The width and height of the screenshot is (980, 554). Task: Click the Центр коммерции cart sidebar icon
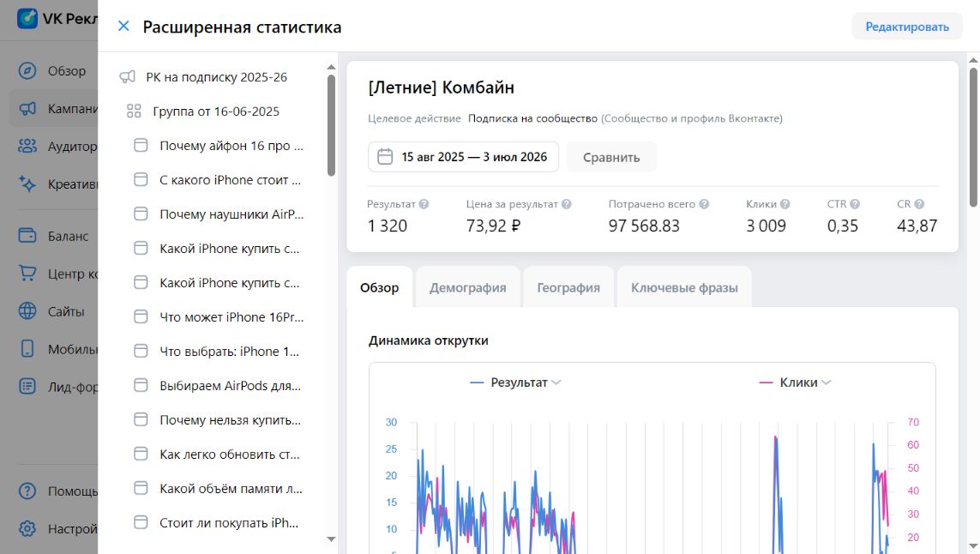[27, 274]
